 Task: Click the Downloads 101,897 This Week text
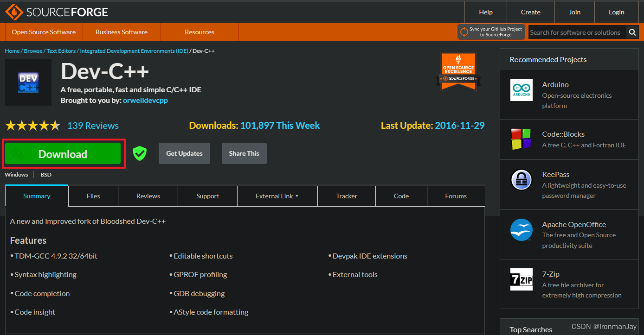(254, 126)
